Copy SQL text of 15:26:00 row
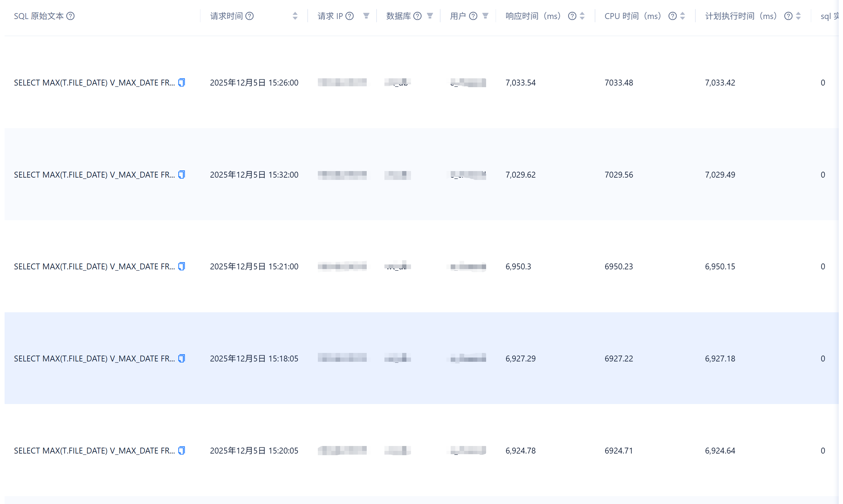 pyautogui.click(x=182, y=83)
